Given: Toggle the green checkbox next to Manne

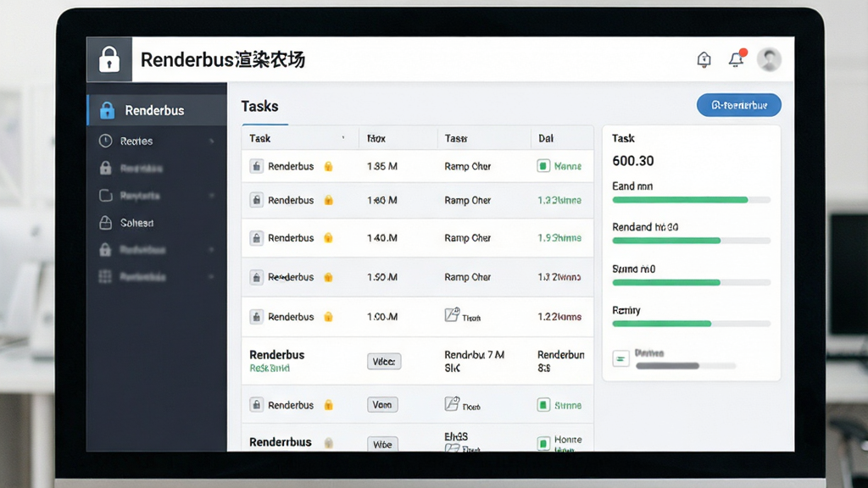Looking at the screenshot, I should pos(543,165).
